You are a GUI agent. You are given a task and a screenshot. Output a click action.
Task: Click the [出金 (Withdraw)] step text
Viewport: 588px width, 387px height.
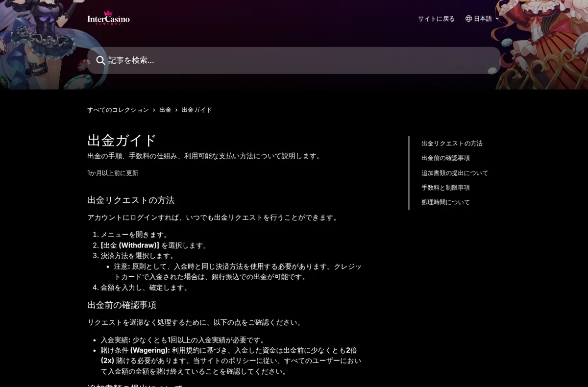point(155,245)
